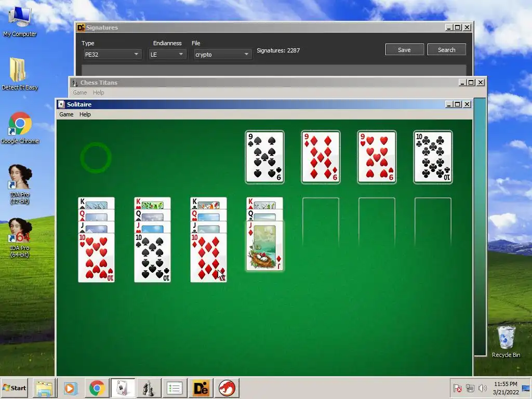
Task: Click the flag alert tray icon
Action: (x=457, y=388)
